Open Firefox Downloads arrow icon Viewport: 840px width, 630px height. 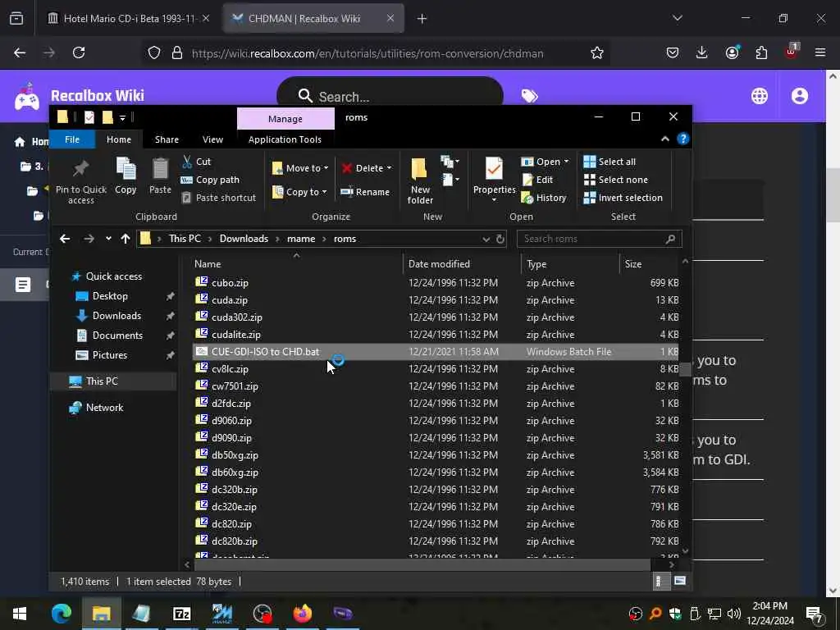click(702, 52)
